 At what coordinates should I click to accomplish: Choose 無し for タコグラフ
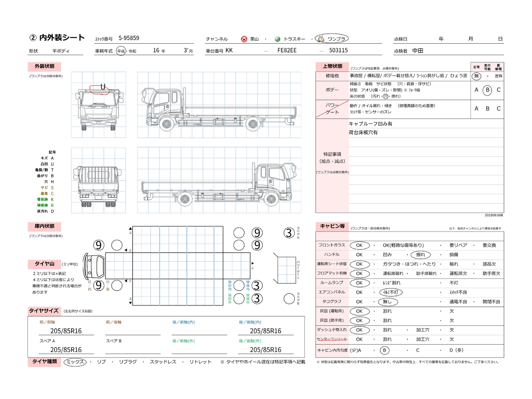[387, 302]
